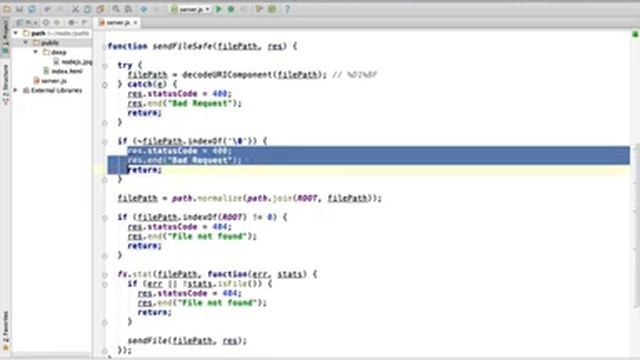This screenshot has height=360, width=640.
Task: Fold the try block gutter marker
Action: pyautogui.click(x=104, y=66)
